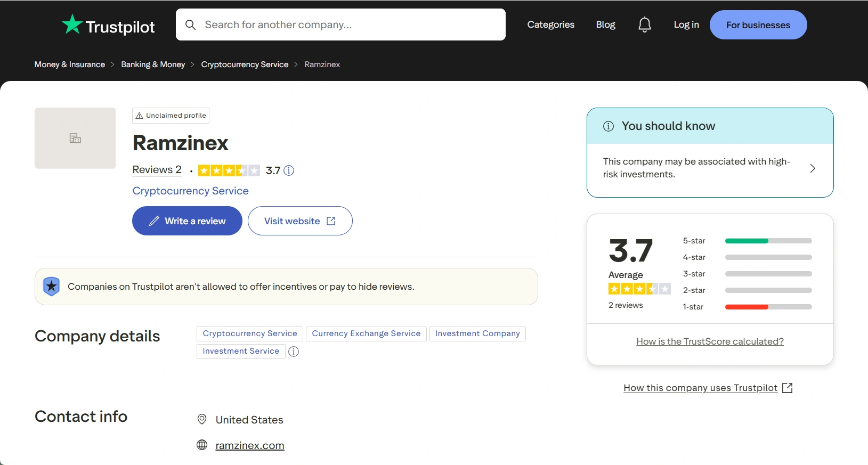This screenshot has width=868, height=465.
Task: Click the Write a review button
Action: coord(187,221)
